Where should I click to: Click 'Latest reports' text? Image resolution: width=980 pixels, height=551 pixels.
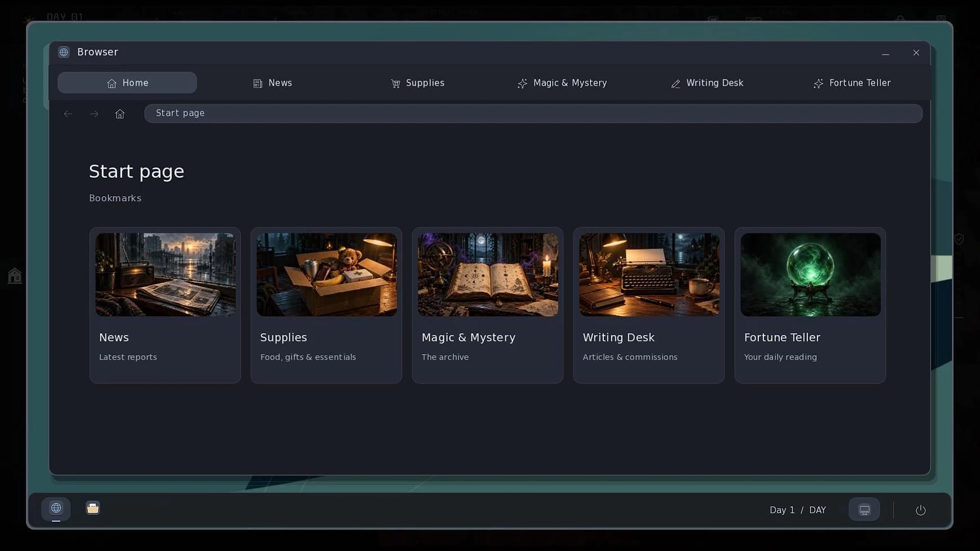tap(128, 357)
